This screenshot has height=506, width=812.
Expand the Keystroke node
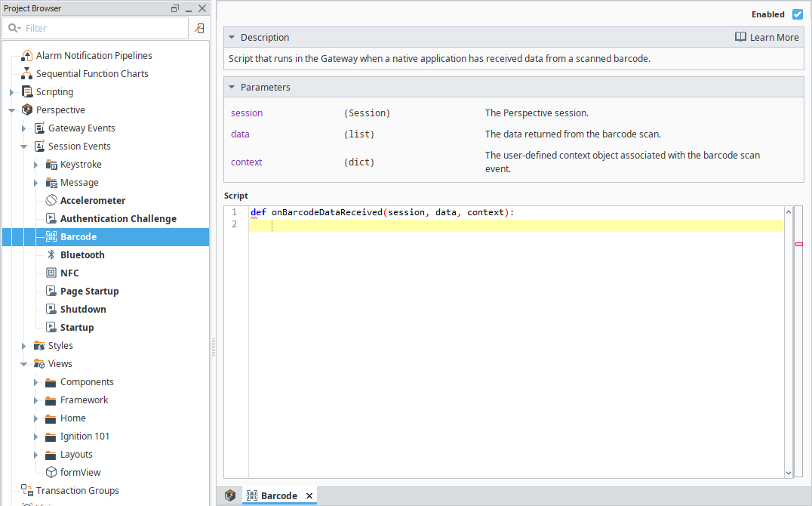click(x=35, y=165)
